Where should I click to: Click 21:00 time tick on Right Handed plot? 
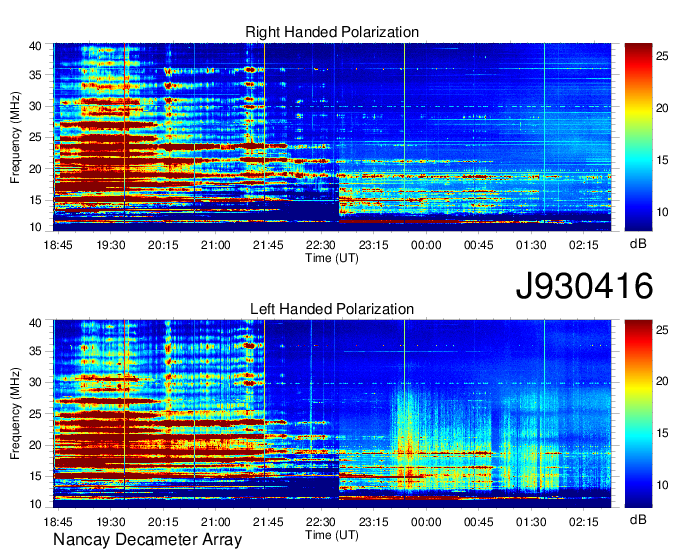(x=216, y=245)
